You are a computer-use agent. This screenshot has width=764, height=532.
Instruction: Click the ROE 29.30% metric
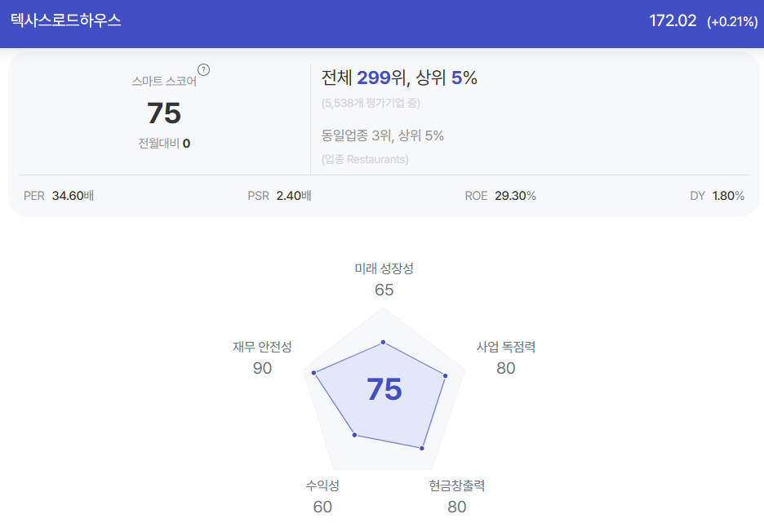(500, 196)
